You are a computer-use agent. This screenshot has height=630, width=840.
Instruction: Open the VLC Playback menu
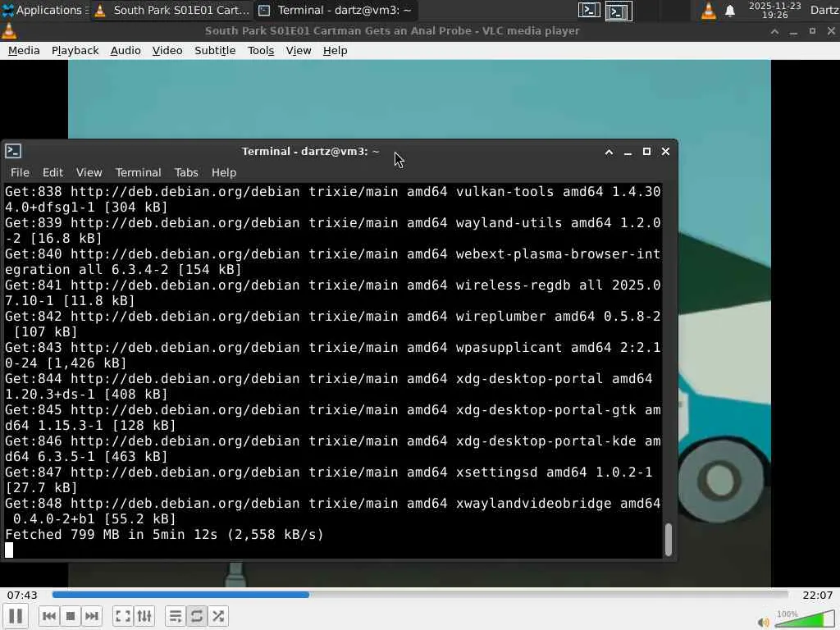coord(75,50)
